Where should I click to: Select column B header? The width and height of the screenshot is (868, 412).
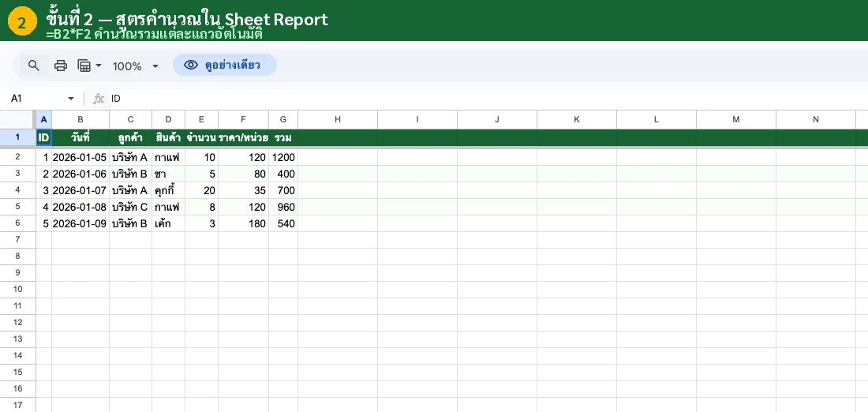[x=80, y=119]
